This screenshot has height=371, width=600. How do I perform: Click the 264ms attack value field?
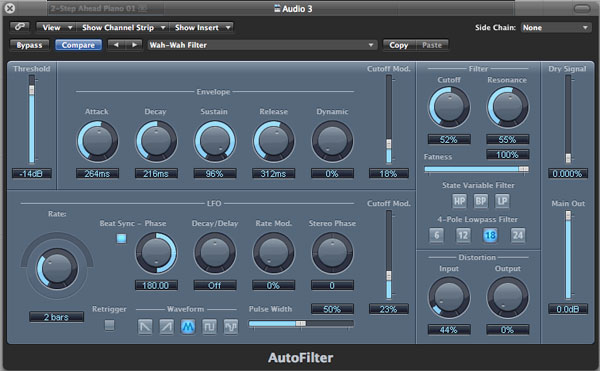point(97,174)
